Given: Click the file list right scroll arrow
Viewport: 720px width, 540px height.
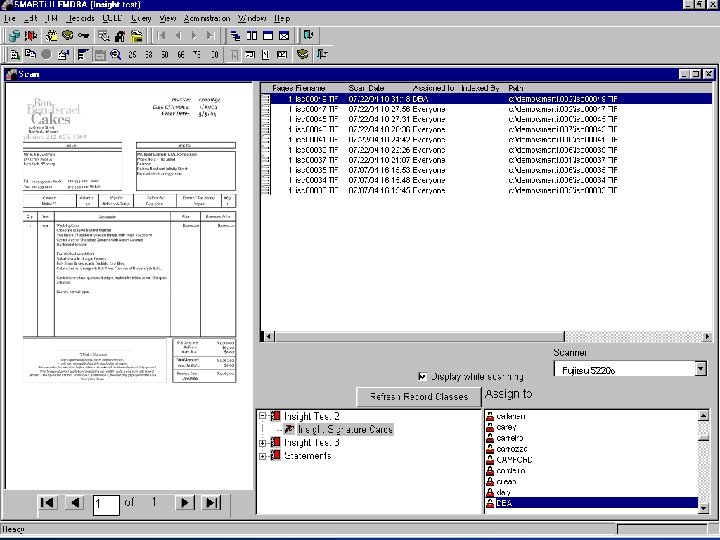Looking at the screenshot, I should pos(707,337).
